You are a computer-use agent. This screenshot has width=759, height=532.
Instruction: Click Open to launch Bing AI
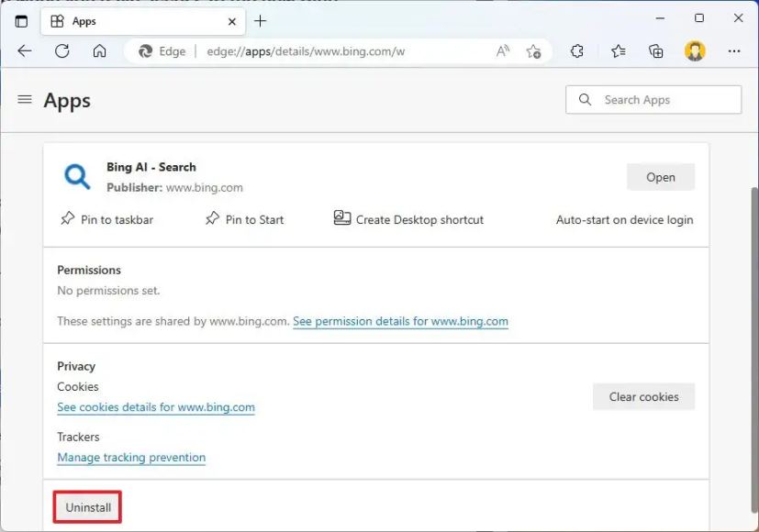(x=660, y=177)
